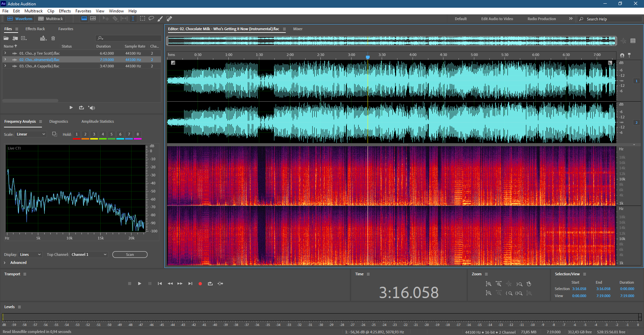The image size is (644, 335).
Task: Click the Files panel search field
Action: (x=128, y=38)
